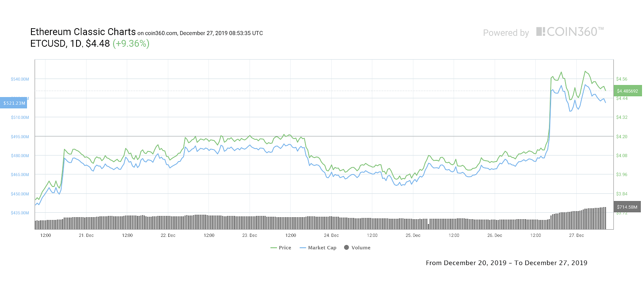Click the $521.23M market cap label
This screenshot has width=644, height=282.
14,103
